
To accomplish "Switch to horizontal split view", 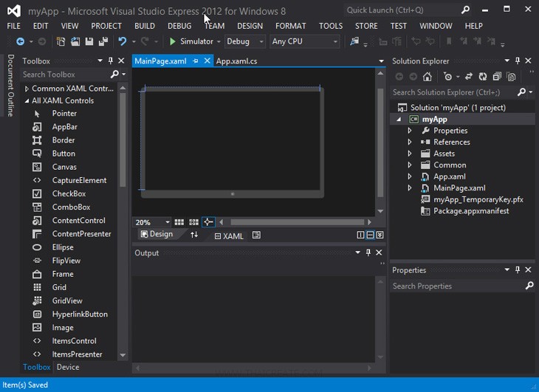I will point(370,235).
